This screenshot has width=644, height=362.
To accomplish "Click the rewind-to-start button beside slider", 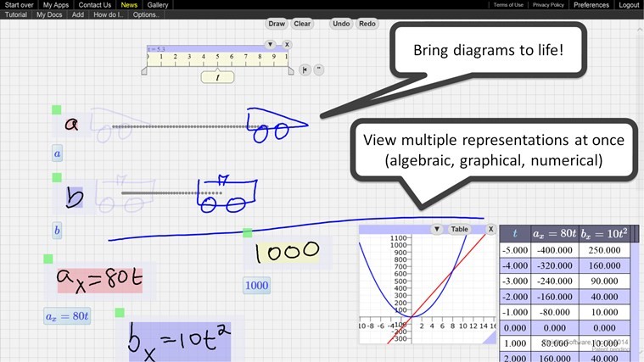I will (305, 70).
